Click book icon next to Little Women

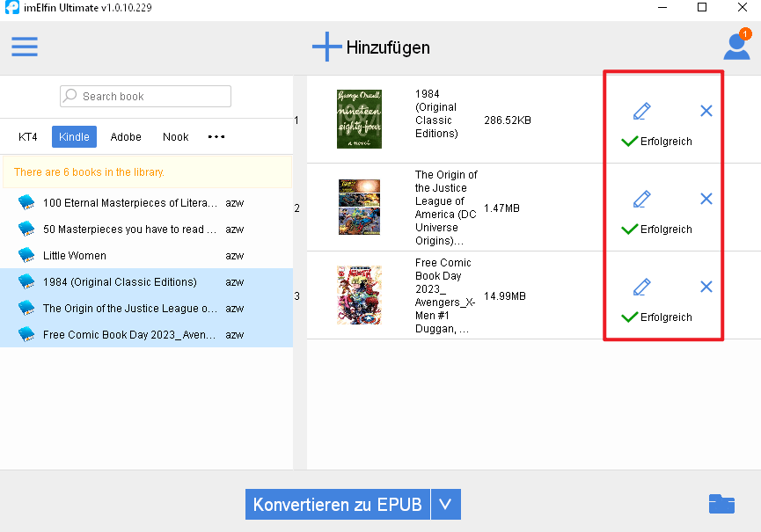(x=26, y=255)
